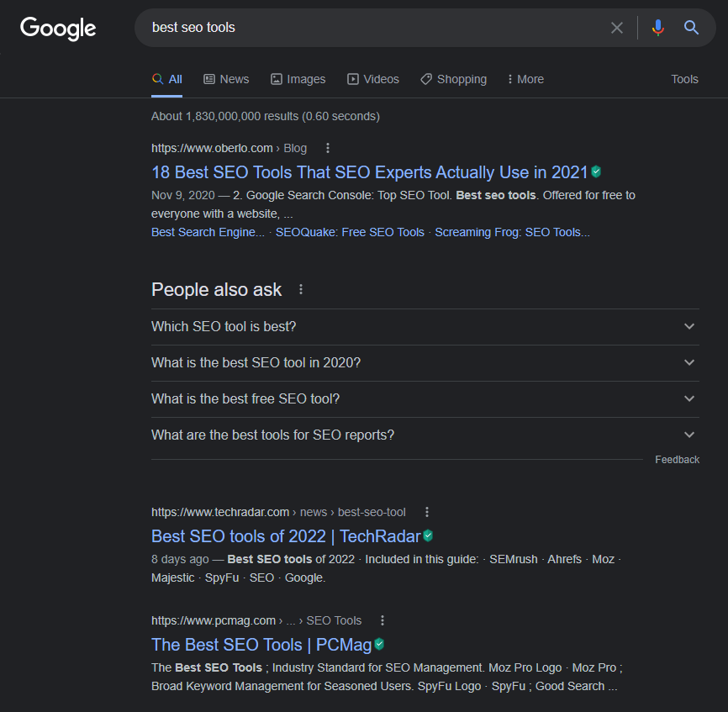Expand 'Which SEO tool is best?' question

tap(425, 327)
